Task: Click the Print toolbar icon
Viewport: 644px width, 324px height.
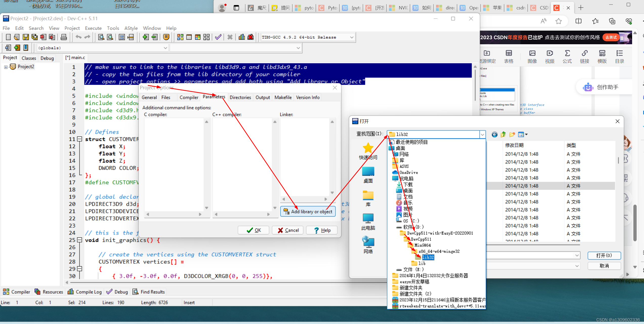Action: pyautogui.click(x=64, y=37)
